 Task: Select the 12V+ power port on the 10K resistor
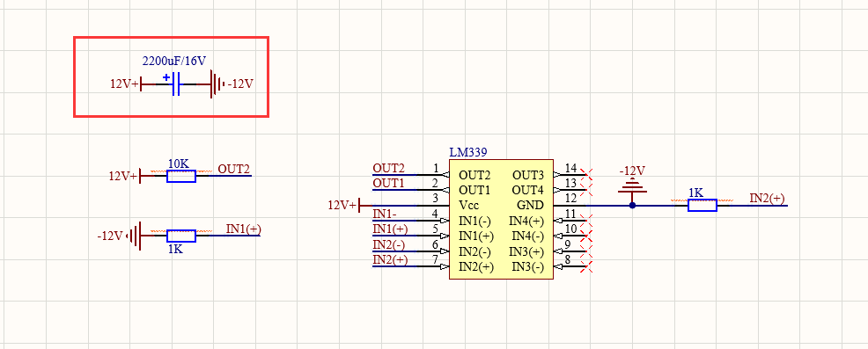132,176
